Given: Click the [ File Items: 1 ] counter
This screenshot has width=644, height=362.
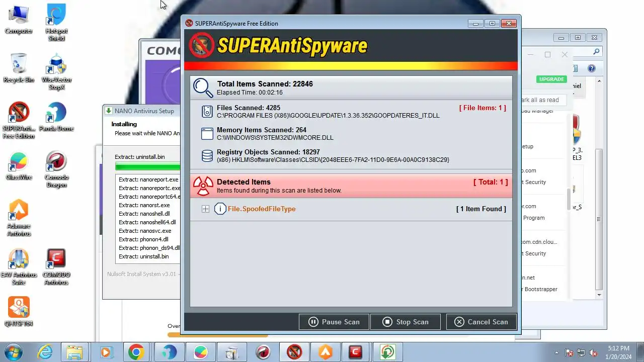Looking at the screenshot, I should [x=482, y=108].
